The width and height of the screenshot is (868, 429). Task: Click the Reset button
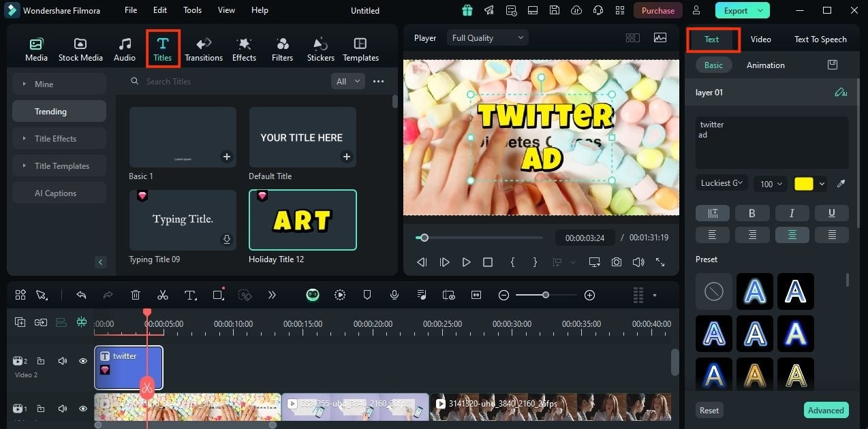(709, 410)
